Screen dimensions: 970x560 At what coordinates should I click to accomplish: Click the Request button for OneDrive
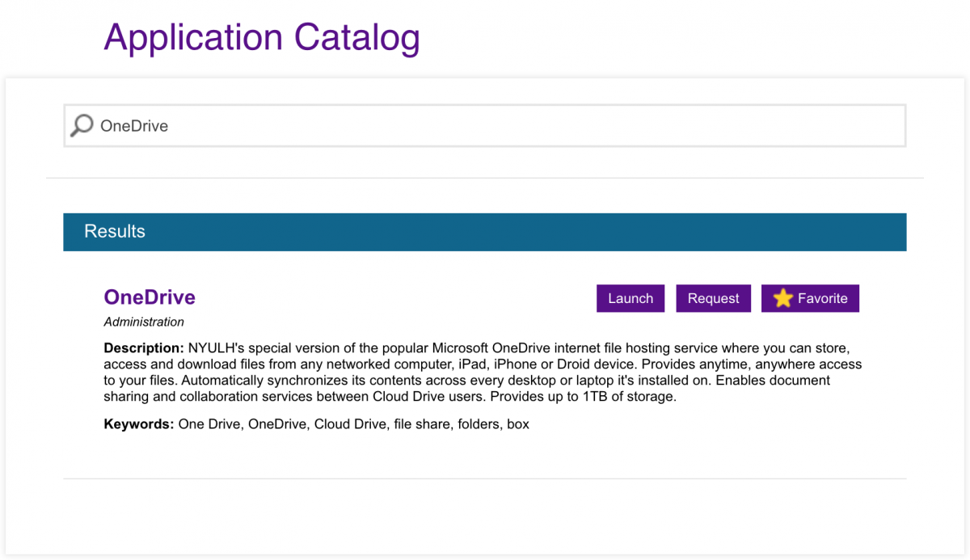pyautogui.click(x=713, y=298)
